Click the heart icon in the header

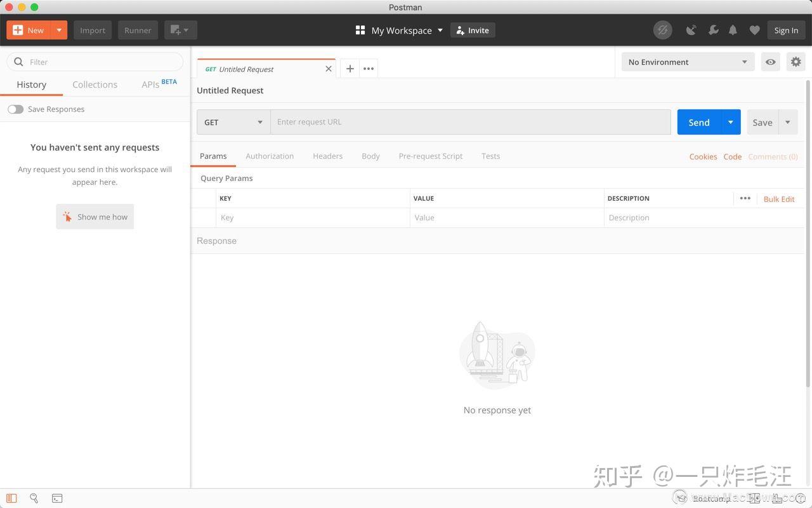754,30
